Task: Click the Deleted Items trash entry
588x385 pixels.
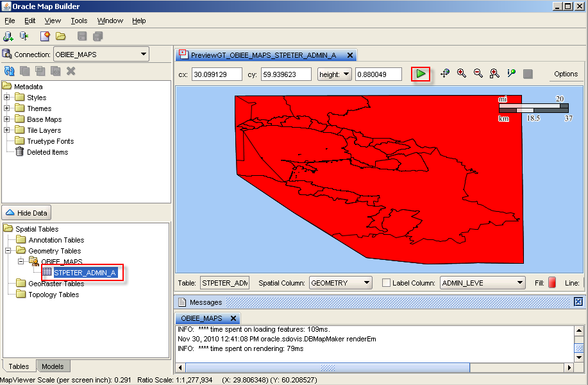Action: [x=42, y=151]
